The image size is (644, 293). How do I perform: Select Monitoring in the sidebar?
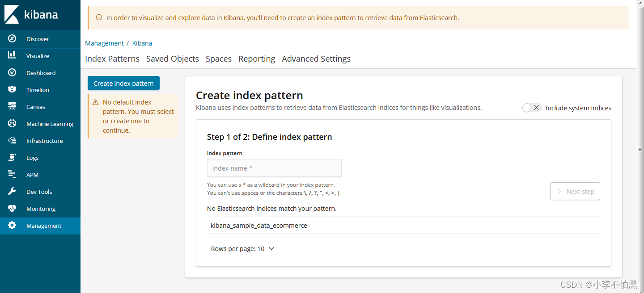(x=40, y=209)
